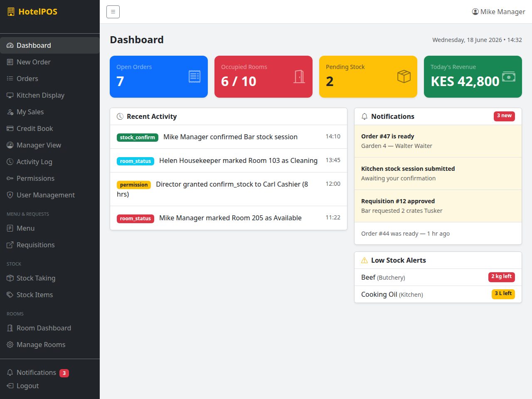Viewport: 532px width, 399px height.
Task: Click the Credit Book card icon
Action: pos(10,128)
